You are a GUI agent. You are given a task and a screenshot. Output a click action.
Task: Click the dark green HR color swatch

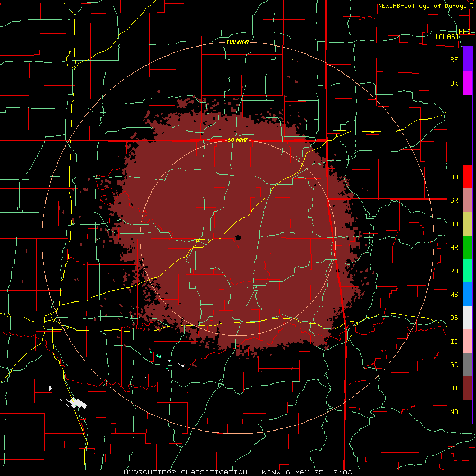467,248
